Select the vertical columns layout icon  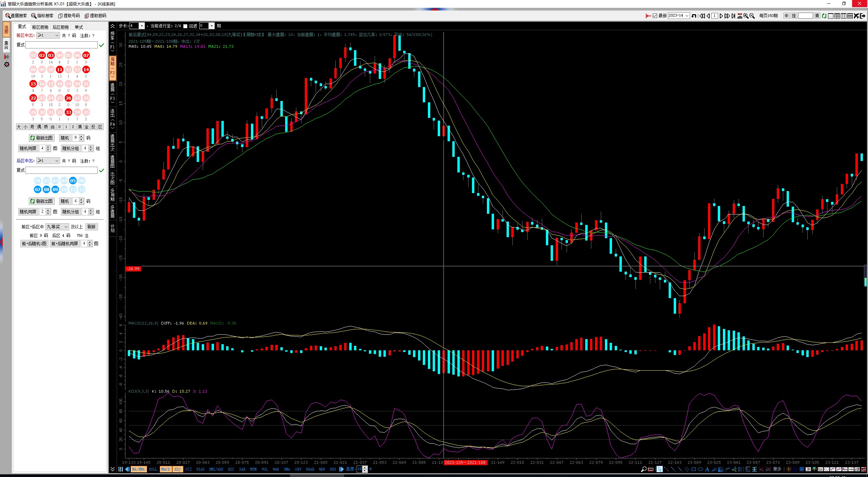844,16
